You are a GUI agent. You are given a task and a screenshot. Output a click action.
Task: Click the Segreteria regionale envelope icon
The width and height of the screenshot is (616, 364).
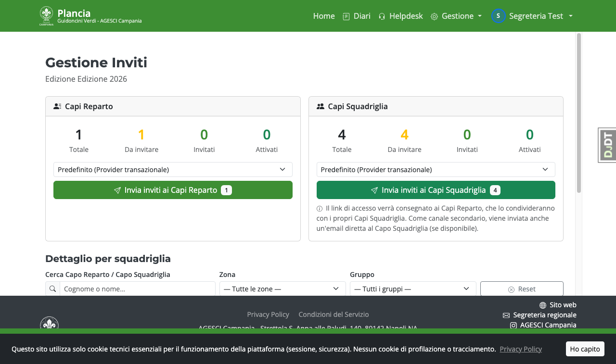506,315
